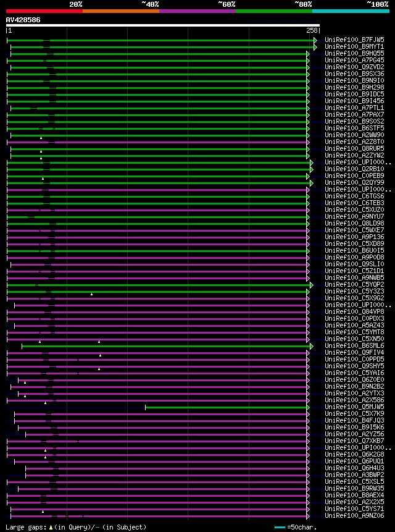Open hit UniRef100_B9SX36

pyautogui.click(x=354, y=74)
